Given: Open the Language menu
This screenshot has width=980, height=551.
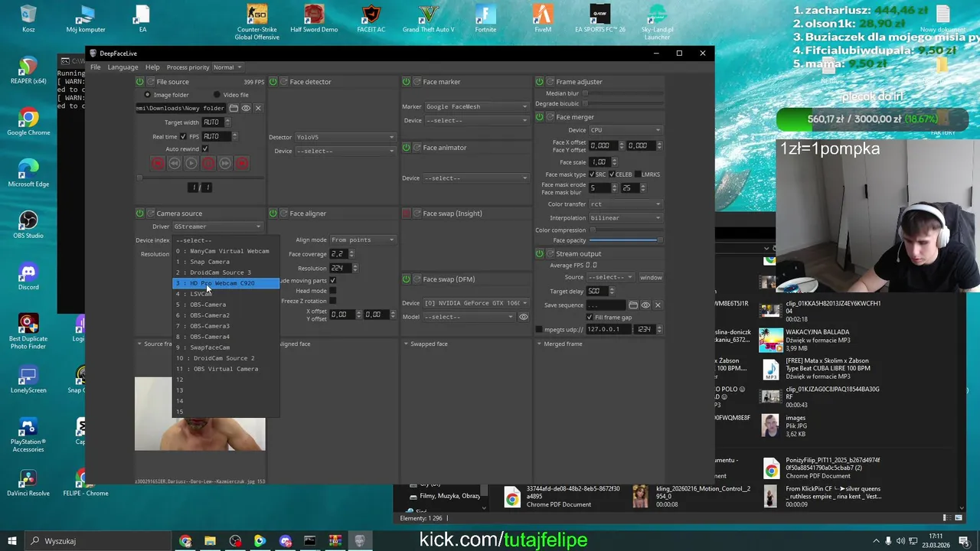Looking at the screenshot, I should point(122,67).
